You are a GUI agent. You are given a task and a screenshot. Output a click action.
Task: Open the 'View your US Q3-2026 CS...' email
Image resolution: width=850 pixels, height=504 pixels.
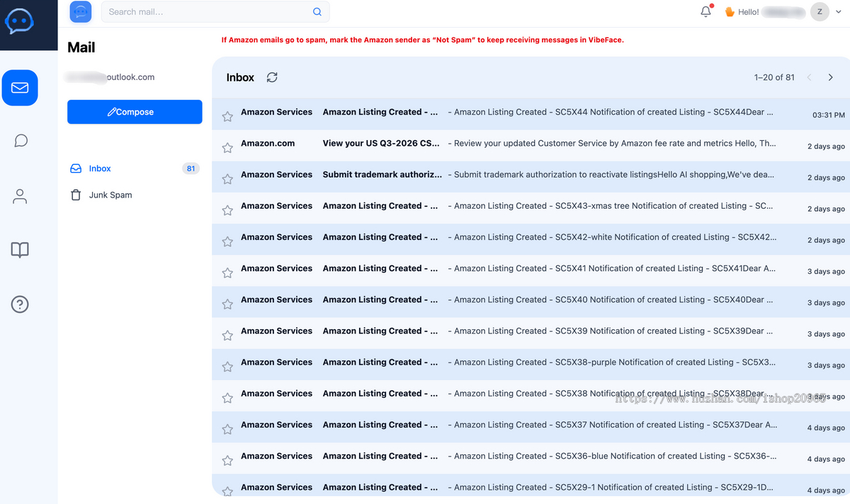tap(381, 143)
